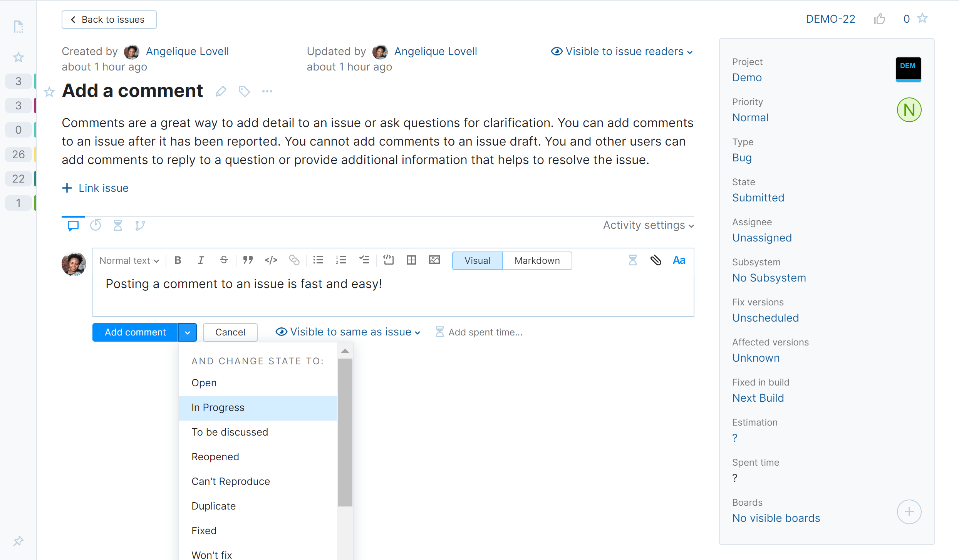This screenshot has height=560, width=959.
Task: Toggle the Visual editor mode
Action: coord(477,261)
